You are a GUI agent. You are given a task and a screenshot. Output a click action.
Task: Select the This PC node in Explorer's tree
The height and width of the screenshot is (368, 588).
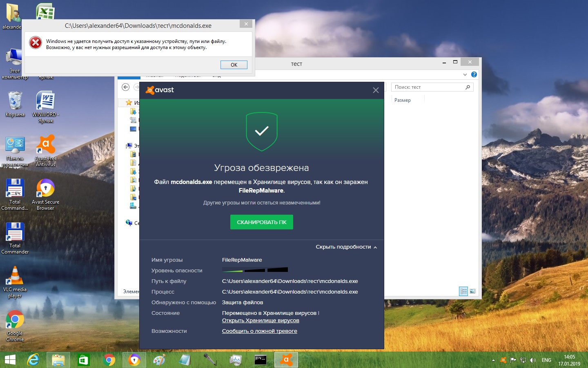click(129, 146)
